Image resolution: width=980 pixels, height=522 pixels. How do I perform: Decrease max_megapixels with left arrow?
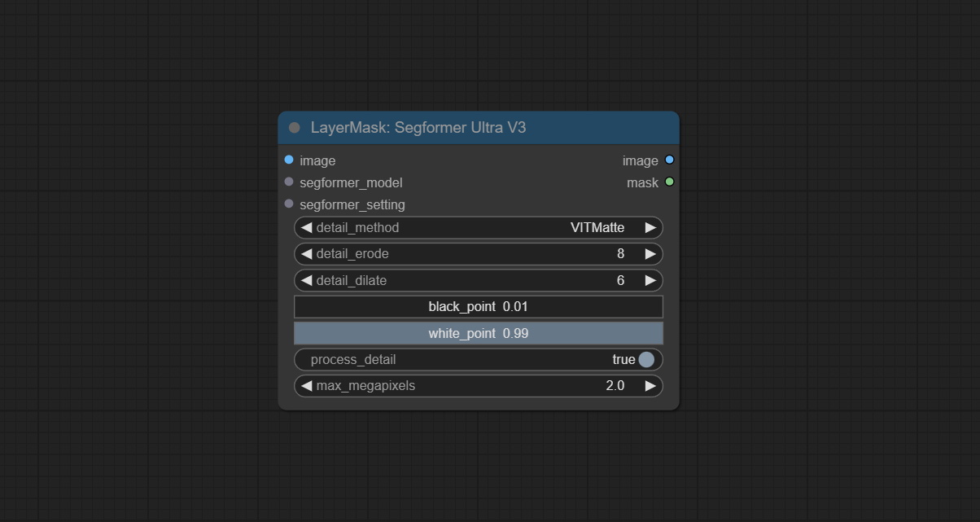(x=306, y=386)
